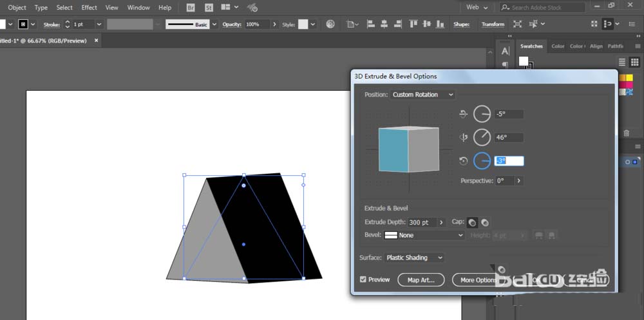This screenshot has width=644, height=320.
Task: Click the Extrude Depth 300 pt field
Action: point(422,222)
